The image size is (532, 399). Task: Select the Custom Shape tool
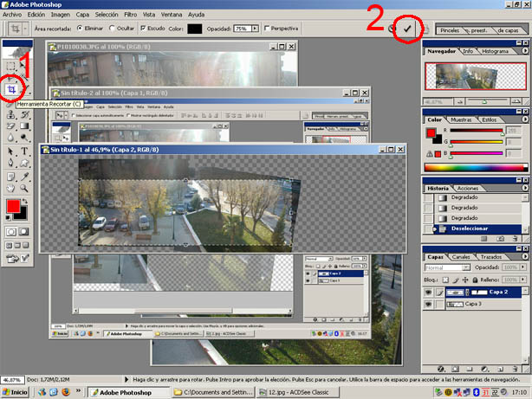(24, 163)
